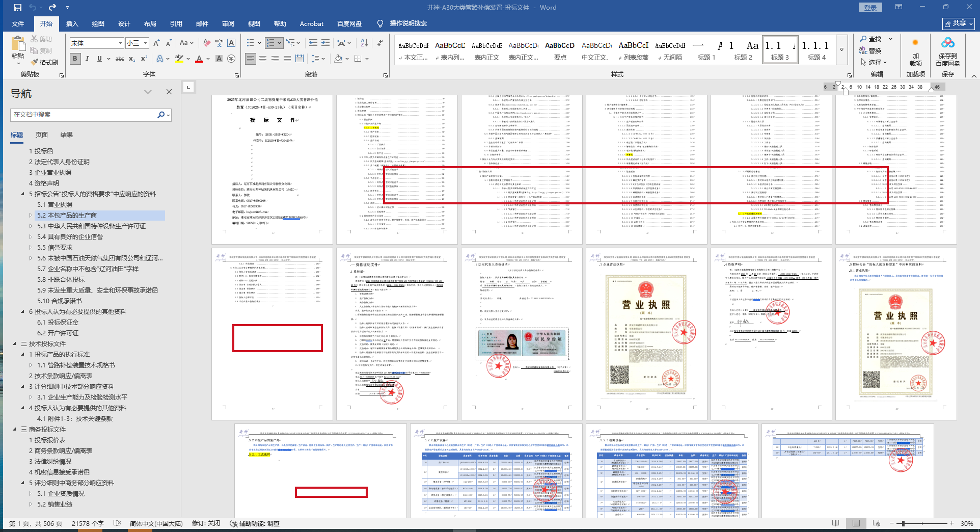The height and width of the screenshot is (532, 980).
Task: Expand the styles gallery with More arrow
Action: click(x=842, y=49)
